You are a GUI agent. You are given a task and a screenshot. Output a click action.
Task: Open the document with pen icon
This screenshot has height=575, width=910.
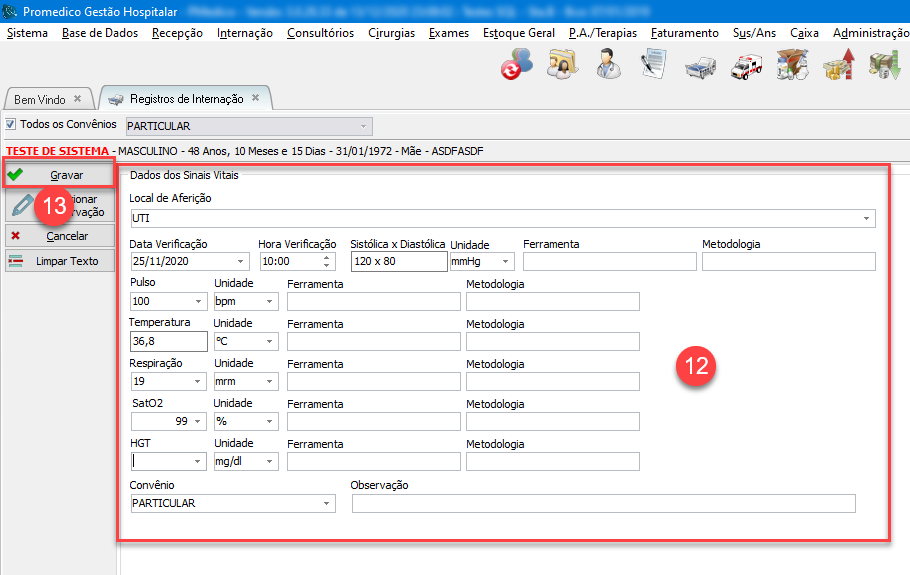coord(654,66)
